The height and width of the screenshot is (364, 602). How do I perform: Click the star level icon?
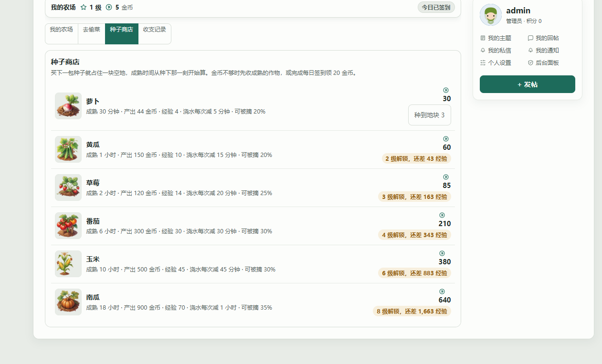pos(84,7)
